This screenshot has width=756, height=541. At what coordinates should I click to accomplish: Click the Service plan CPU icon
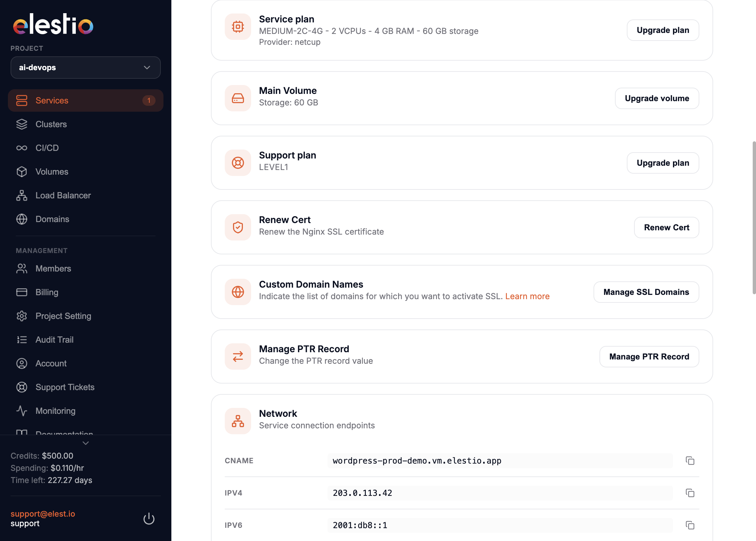coord(238,27)
